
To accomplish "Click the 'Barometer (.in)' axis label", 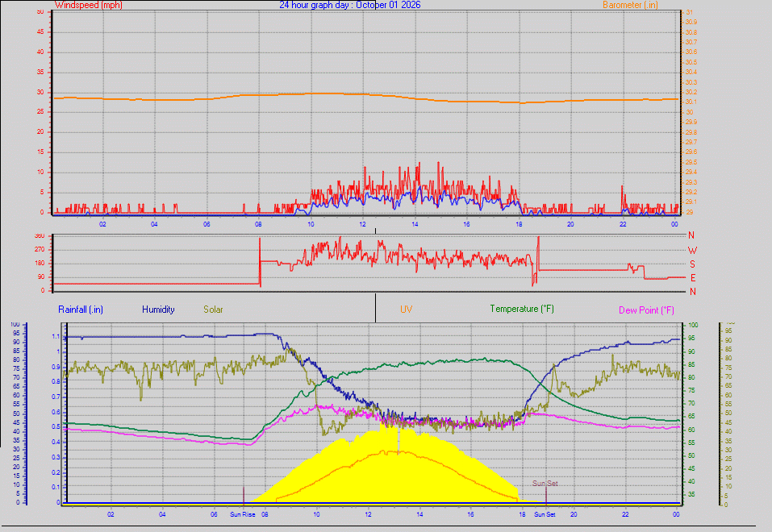I will (630, 5).
